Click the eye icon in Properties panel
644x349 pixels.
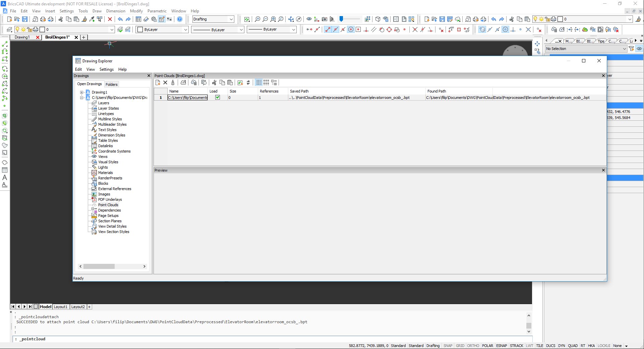[639, 49]
